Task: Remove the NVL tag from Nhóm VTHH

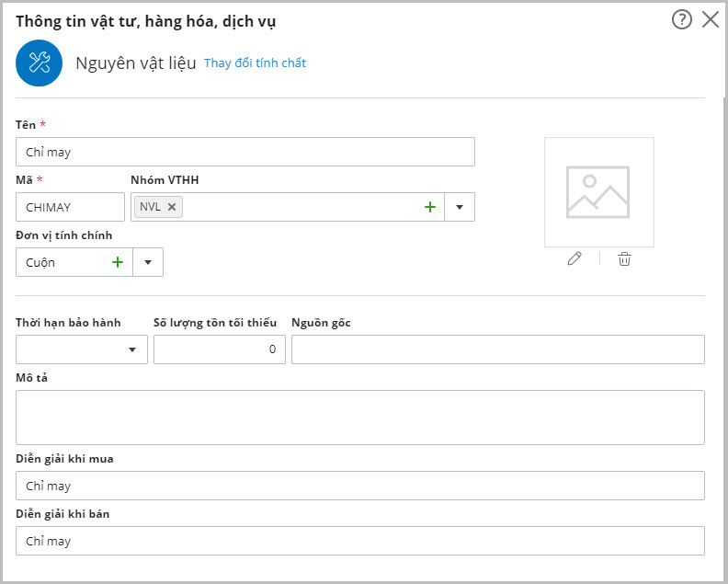Action: click(x=172, y=207)
